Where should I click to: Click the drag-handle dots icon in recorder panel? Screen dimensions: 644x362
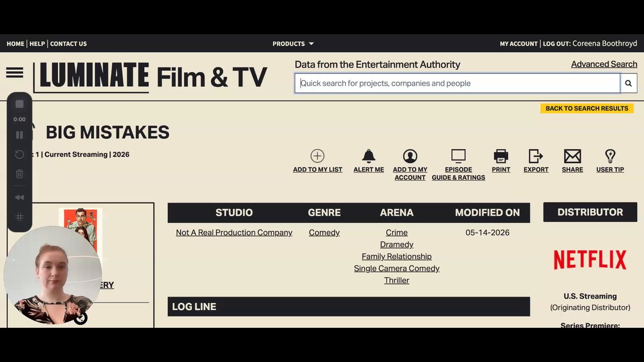point(20,217)
